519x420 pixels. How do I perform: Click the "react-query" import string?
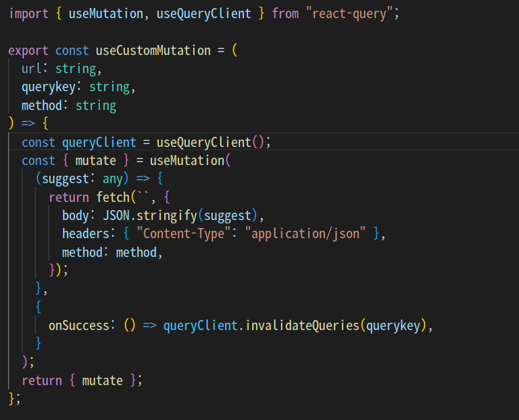(349, 14)
